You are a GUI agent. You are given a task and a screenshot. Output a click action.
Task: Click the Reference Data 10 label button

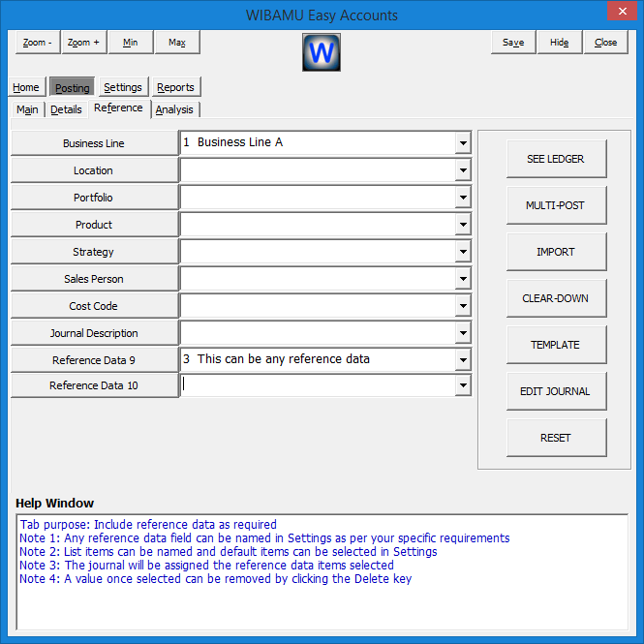(x=94, y=385)
